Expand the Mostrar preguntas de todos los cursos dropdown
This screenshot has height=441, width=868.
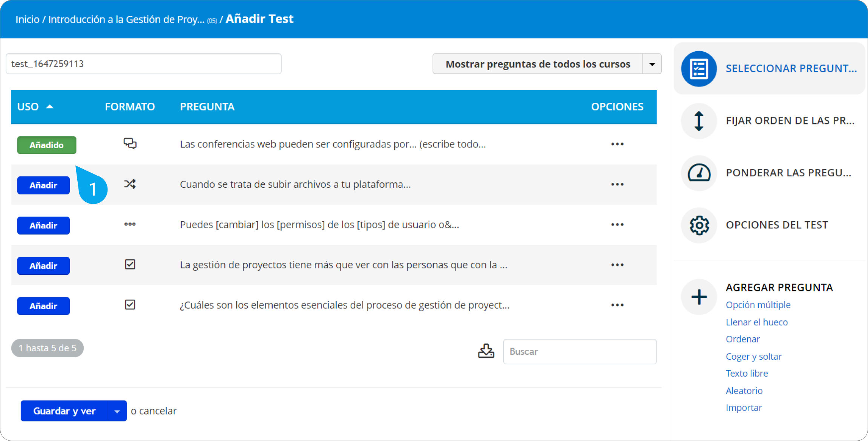[652, 64]
